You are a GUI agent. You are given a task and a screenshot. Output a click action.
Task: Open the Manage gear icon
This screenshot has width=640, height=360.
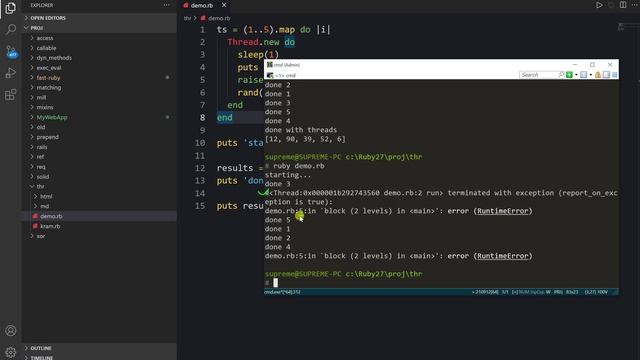[11, 352]
